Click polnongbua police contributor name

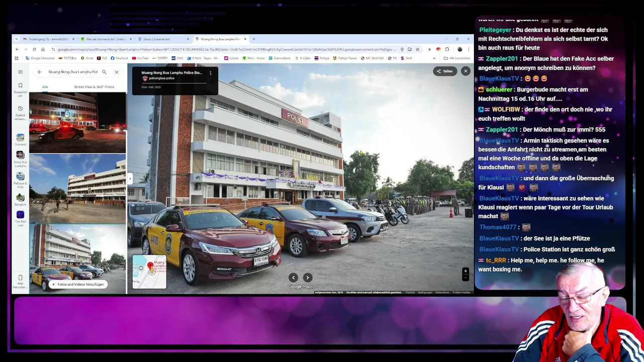tap(162, 78)
